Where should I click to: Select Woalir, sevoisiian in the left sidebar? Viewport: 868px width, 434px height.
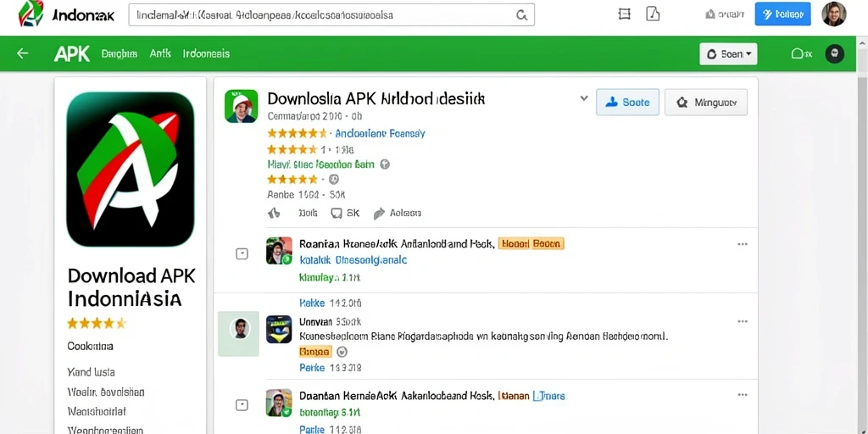coord(106,392)
